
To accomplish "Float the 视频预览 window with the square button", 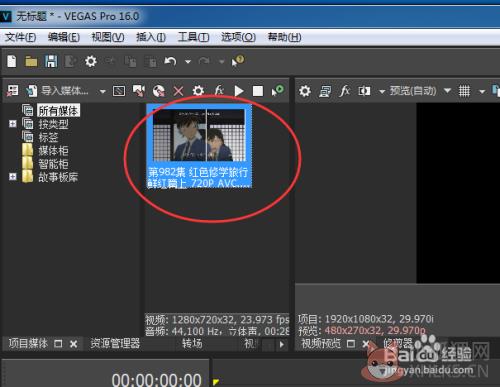I will click(x=351, y=344).
